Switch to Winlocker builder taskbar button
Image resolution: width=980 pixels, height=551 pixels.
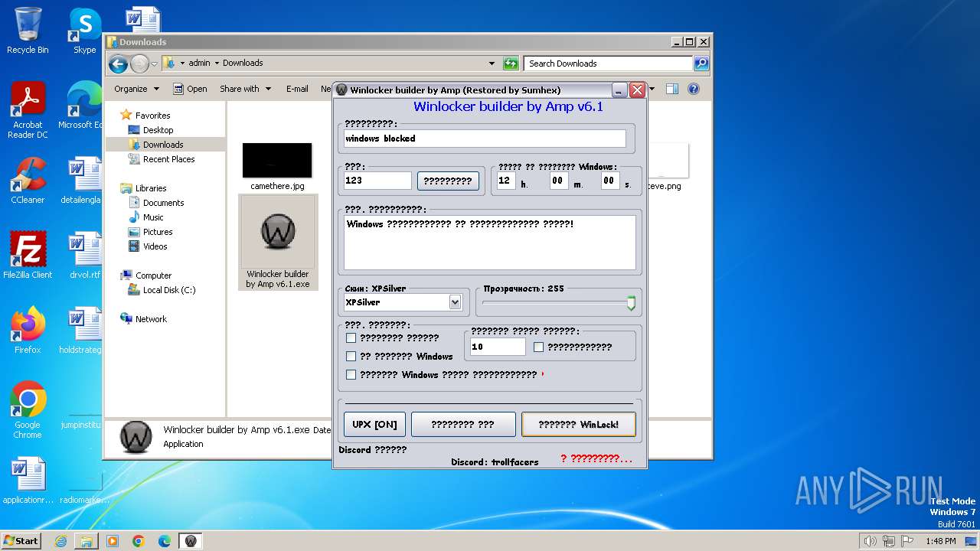click(191, 541)
